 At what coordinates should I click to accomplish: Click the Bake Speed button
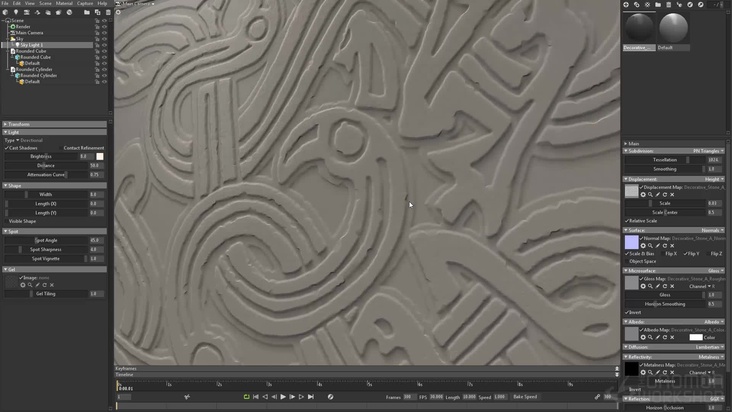[524, 397]
